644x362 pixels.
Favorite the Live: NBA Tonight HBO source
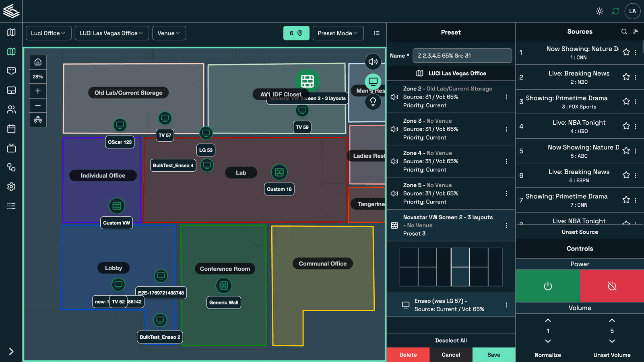pyautogui.click(x=626, y=126)
